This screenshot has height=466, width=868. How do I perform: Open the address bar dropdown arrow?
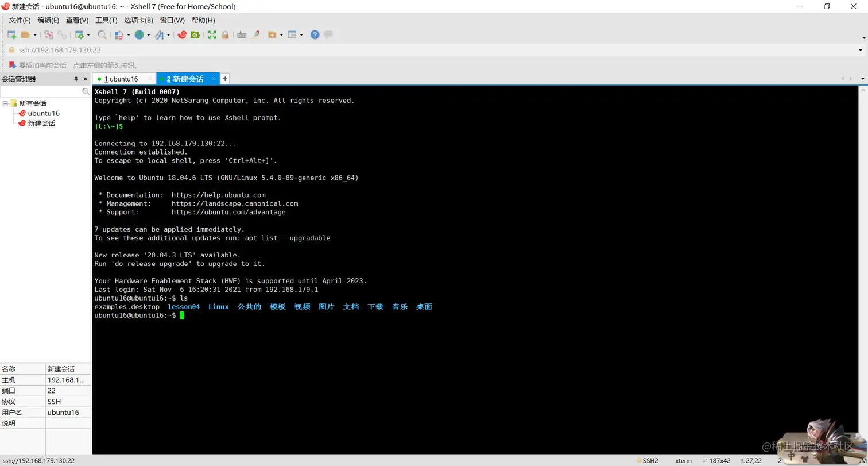point(860,50)
